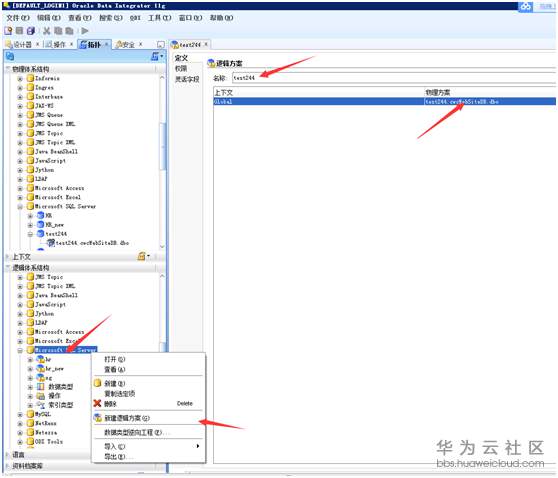This screenshot has height=478, width=558.
Task: Open the ODI menu
Action: click(135, 18)
